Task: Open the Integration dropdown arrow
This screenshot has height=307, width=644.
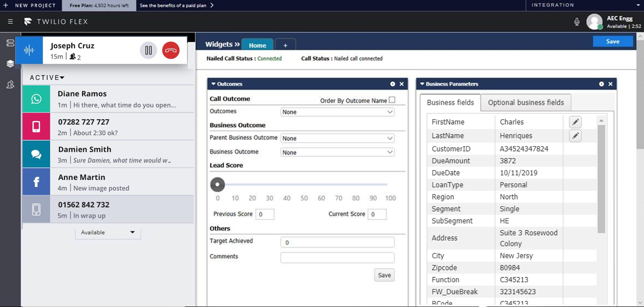Action: click(638, 5)
